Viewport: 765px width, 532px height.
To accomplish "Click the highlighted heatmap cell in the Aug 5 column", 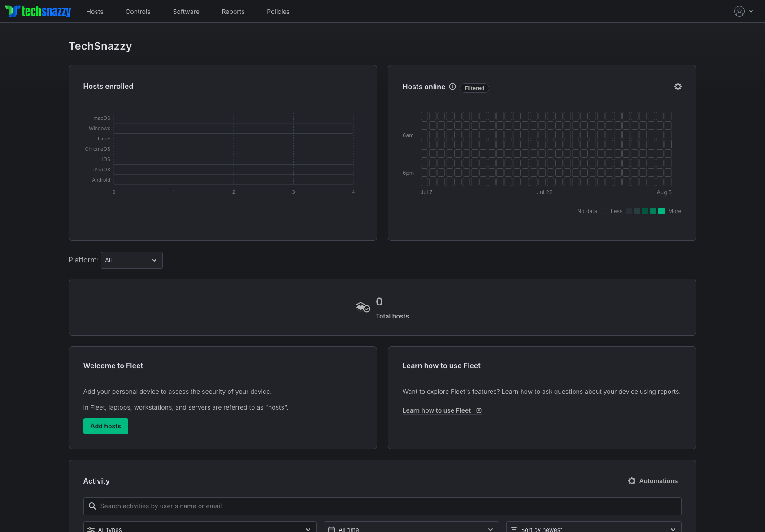I will coord(668,144).
